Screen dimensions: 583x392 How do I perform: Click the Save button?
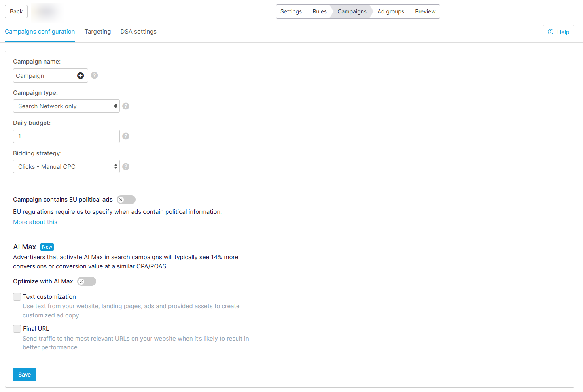pos(25,375)
